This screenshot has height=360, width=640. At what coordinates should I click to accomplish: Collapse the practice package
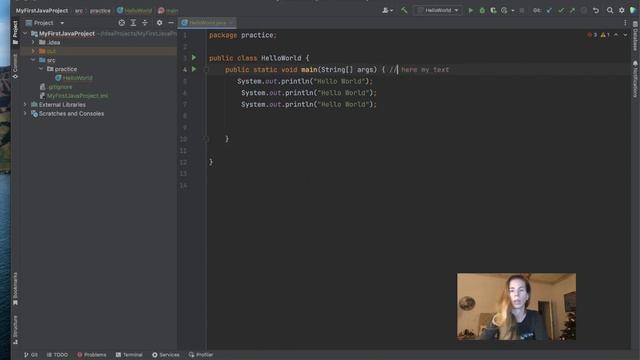click(x=41, y=69)
